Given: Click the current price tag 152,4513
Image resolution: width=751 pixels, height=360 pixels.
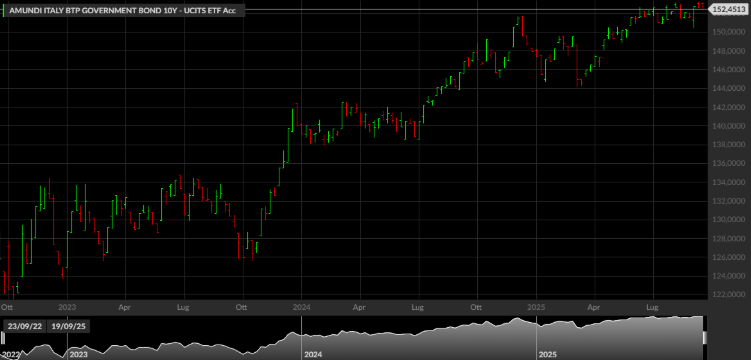Looking at the screenshot, I should point(728,9).
